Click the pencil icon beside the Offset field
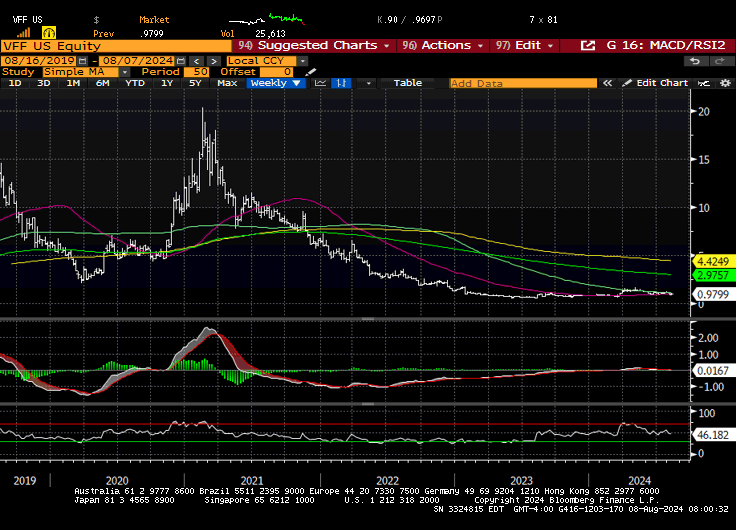 pos(310,72)
